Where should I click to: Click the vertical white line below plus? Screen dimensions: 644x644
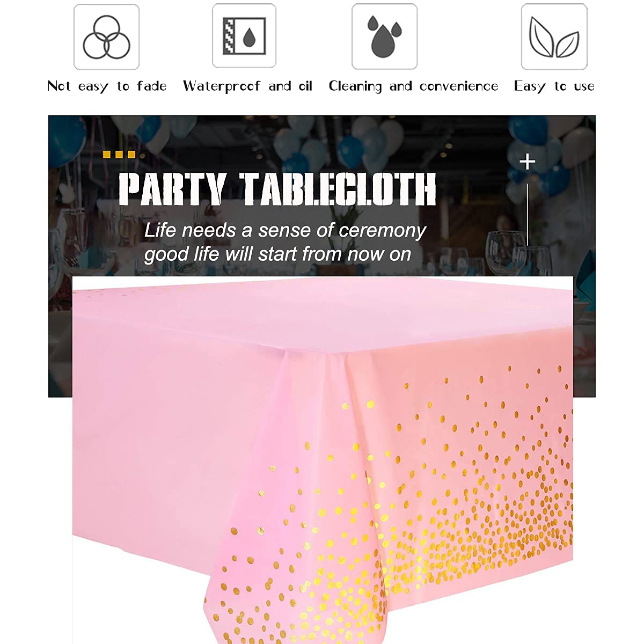[x=528, y=215]
